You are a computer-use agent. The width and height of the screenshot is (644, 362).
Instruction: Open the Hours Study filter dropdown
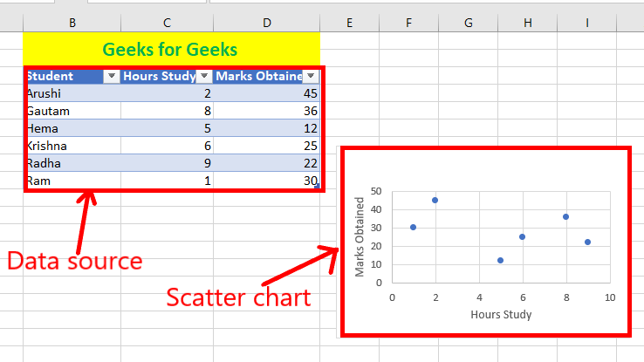point(204,76)
